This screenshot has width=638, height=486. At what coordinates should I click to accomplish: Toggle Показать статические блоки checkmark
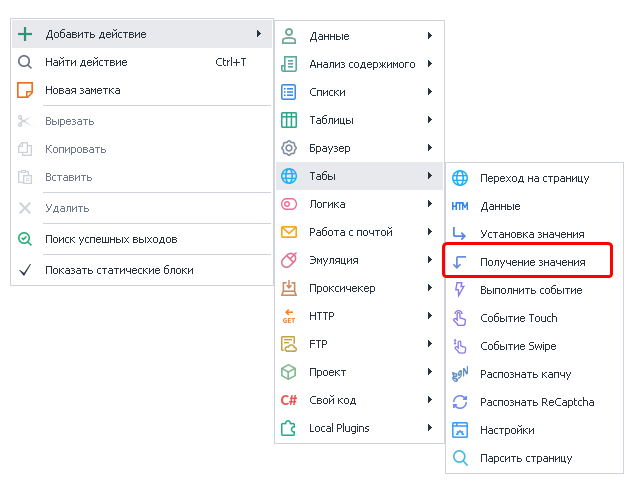26,270
